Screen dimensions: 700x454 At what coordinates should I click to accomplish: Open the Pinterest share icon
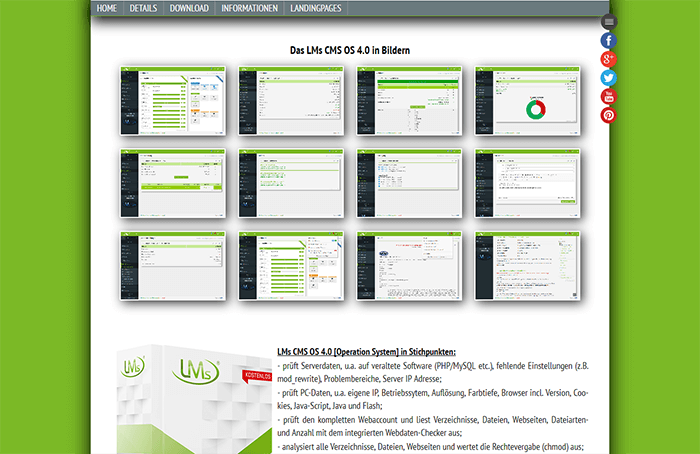(608, 115)
